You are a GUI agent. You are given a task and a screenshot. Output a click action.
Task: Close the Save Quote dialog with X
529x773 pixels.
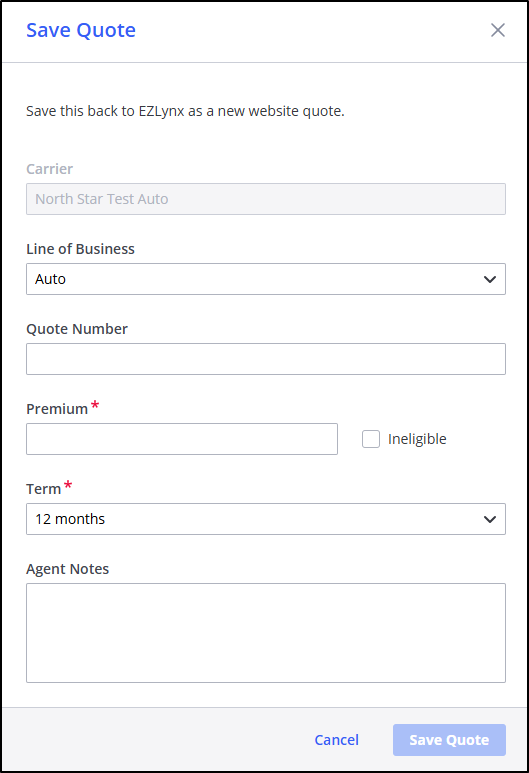point(497,30)
